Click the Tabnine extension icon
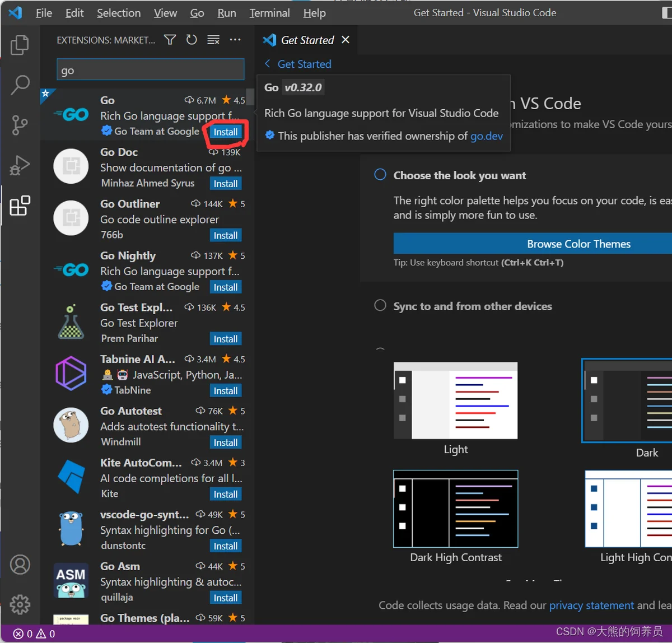The height and width of the screenshot is (643, 672). [x=71, y=373]
